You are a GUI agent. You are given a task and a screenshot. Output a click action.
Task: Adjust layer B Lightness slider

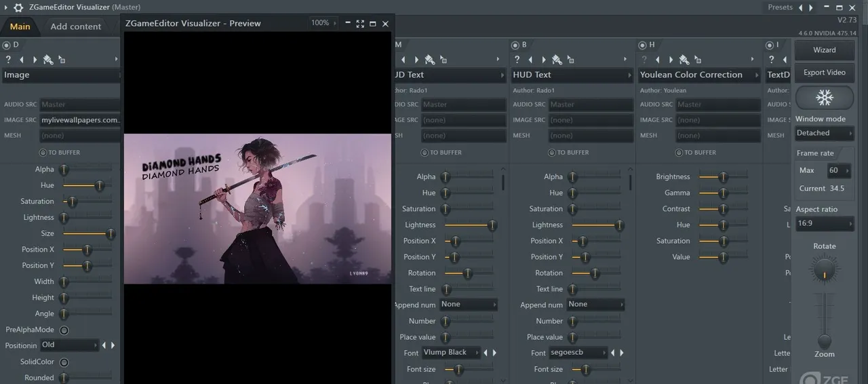tap(598, 225)
